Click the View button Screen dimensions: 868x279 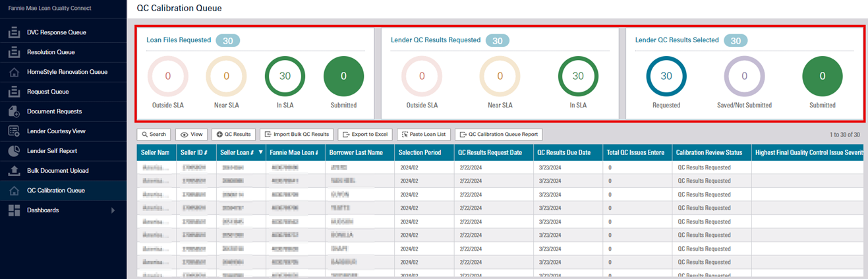tap(191, 135)
